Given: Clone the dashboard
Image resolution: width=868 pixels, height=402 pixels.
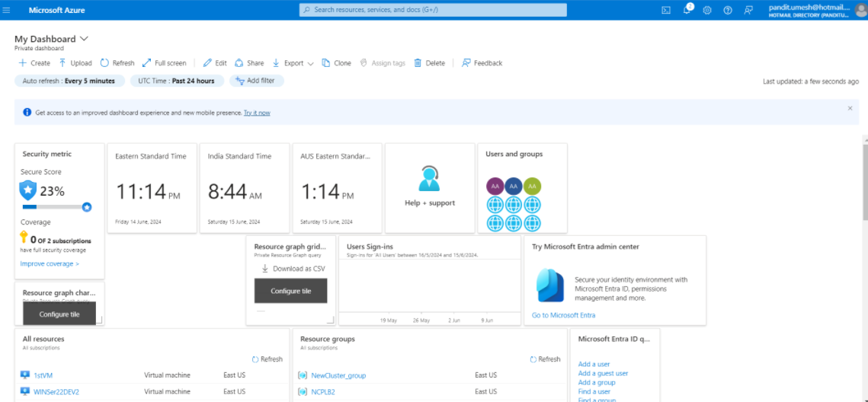Looking at the screenshot, I should [337, 63].
